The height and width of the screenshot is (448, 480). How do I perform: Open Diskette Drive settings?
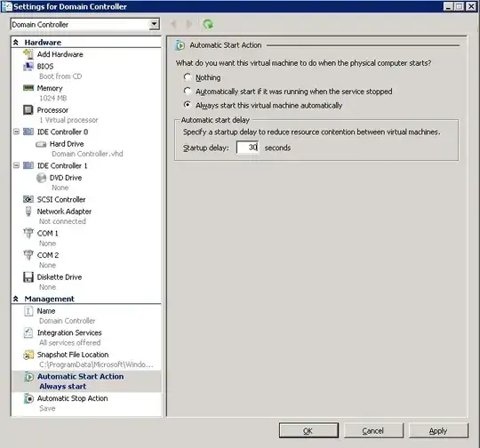60,277
